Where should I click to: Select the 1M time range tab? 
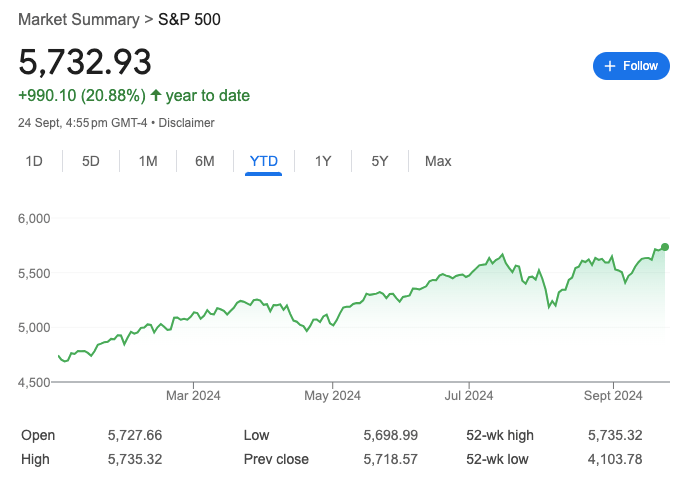[x=148, y=161]
